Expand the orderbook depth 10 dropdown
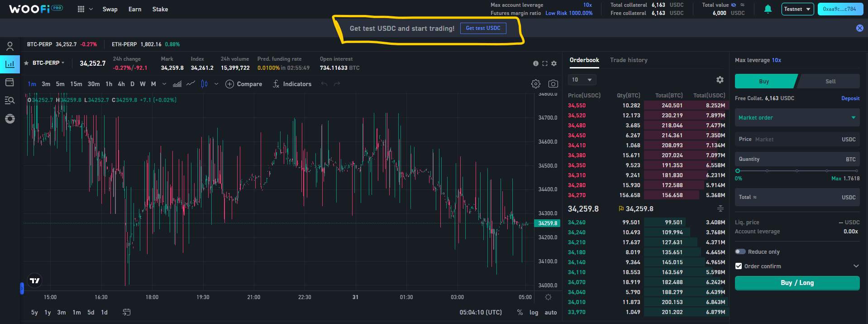The width and height of the screenshot is (868, 324). click(582, 80)
